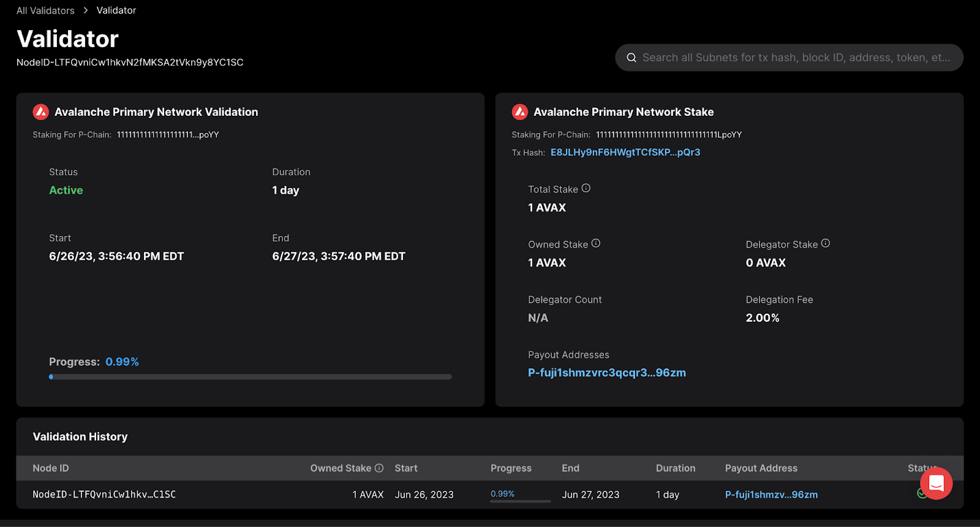
Task: Click the small progress bar in history row
Action: coord(521,501)
